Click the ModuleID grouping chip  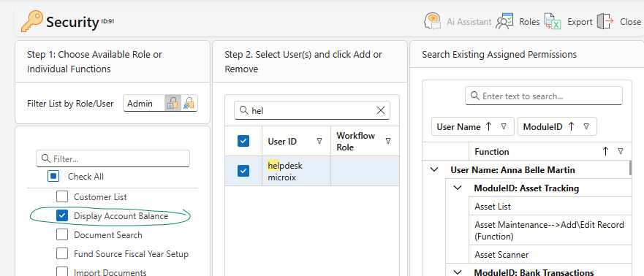pos(557,127)
